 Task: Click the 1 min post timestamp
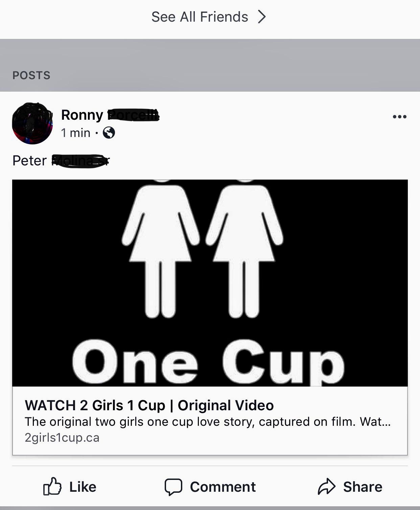pos(75,133)
